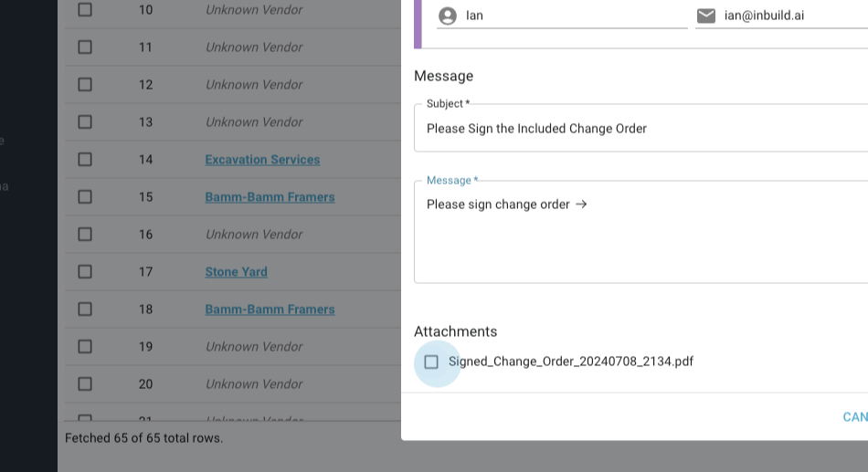Click the attachment filename Signed_Change_Order_20240708_2134.pdf
This screenshot has height=472, width=868.
coord(570,362)
